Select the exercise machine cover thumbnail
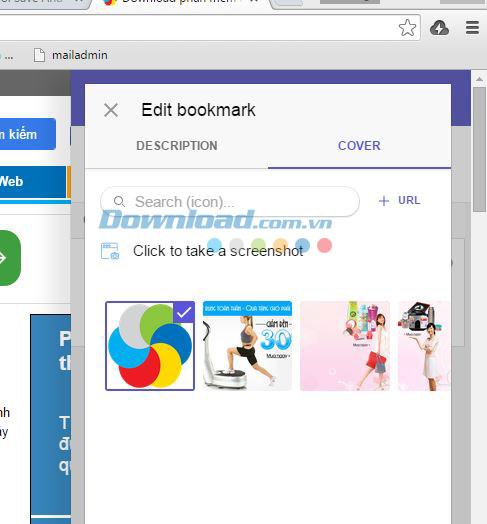 [x=247, y=346]
